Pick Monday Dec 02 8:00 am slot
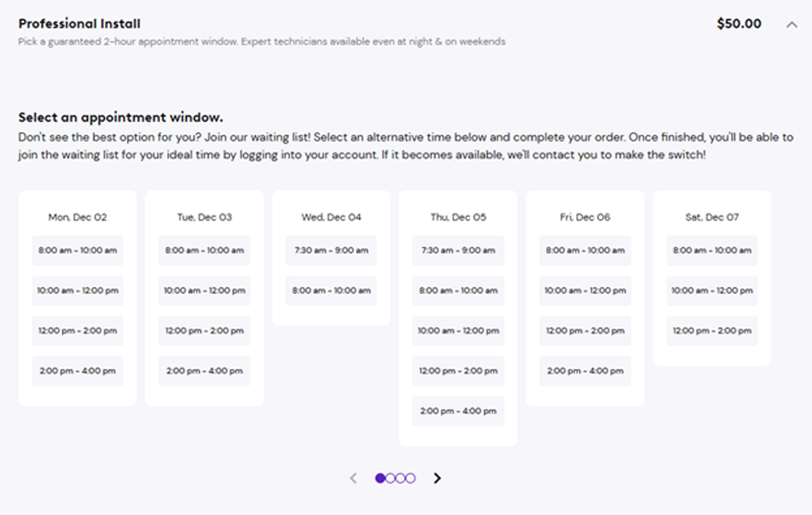Screen dimensions: 812x515 78,250
